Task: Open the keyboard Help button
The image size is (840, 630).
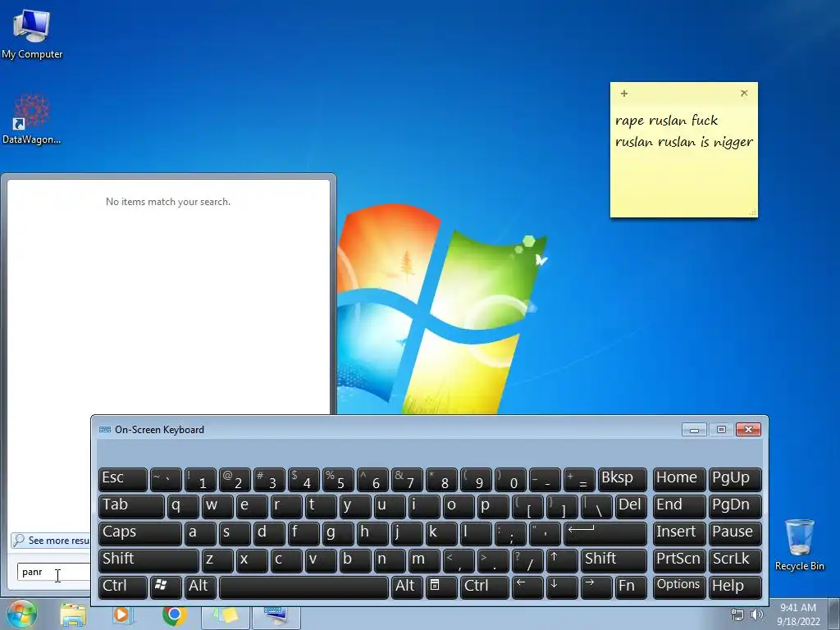Action: coord(735,587)
